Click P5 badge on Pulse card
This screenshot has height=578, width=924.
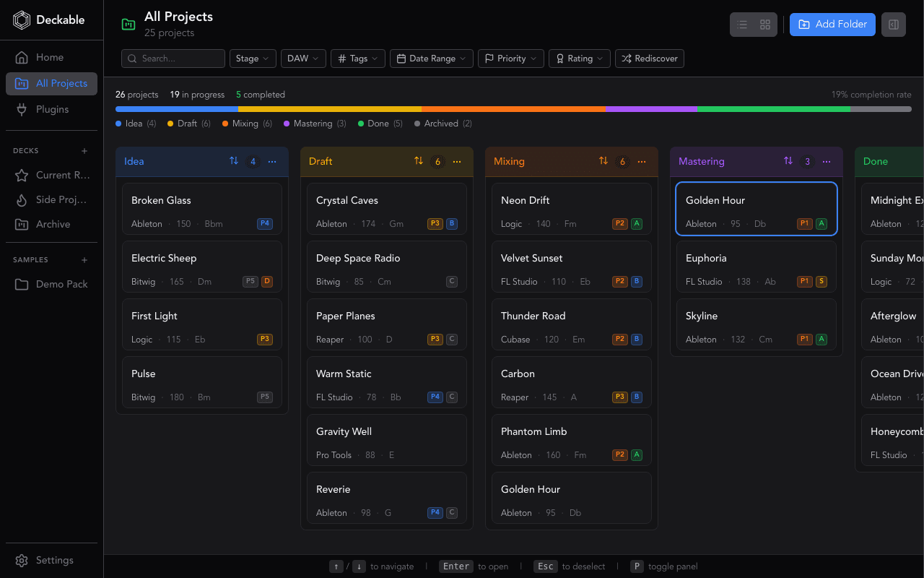pos(265,397)
